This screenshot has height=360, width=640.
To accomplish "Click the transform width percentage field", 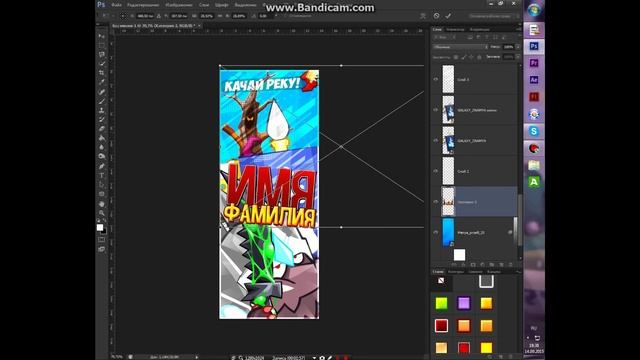I will click(207, 16).
